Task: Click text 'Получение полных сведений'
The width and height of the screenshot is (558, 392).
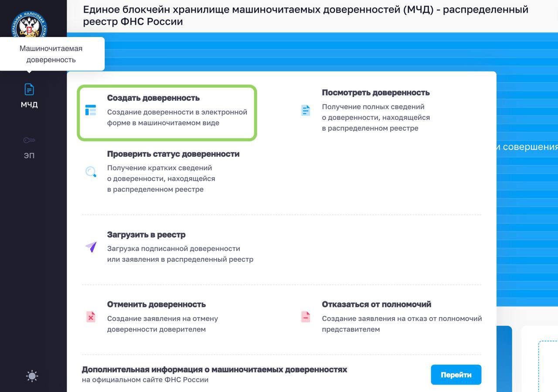Action: (x=373, y=107)
